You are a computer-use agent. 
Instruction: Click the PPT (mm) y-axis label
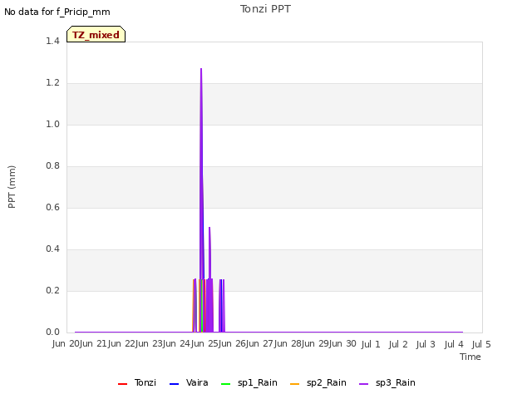[12, 186]
